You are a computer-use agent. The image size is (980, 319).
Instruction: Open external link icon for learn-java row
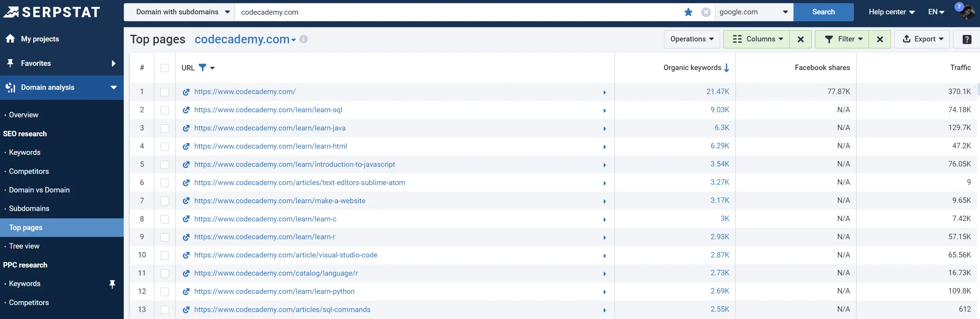186,128
